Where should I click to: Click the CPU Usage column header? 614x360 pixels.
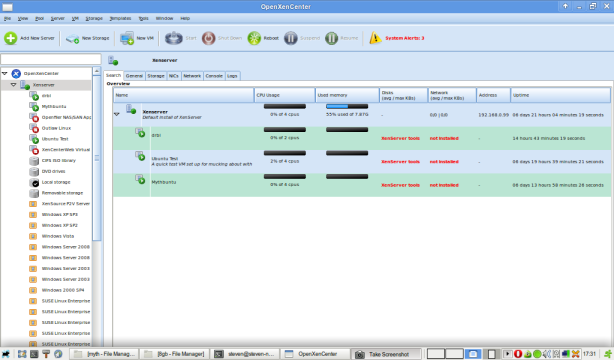point(285,95)
